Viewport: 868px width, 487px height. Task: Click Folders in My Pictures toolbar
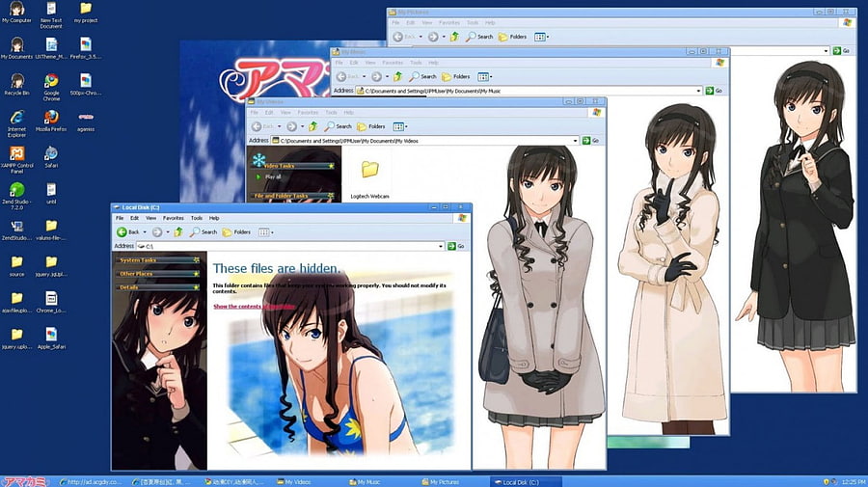(513, 37)
